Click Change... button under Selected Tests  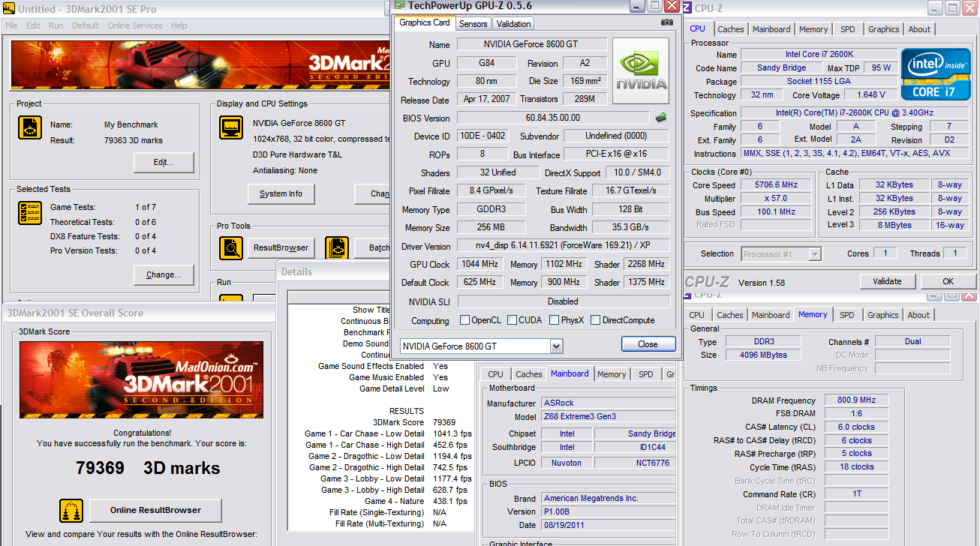click(164, 274)
